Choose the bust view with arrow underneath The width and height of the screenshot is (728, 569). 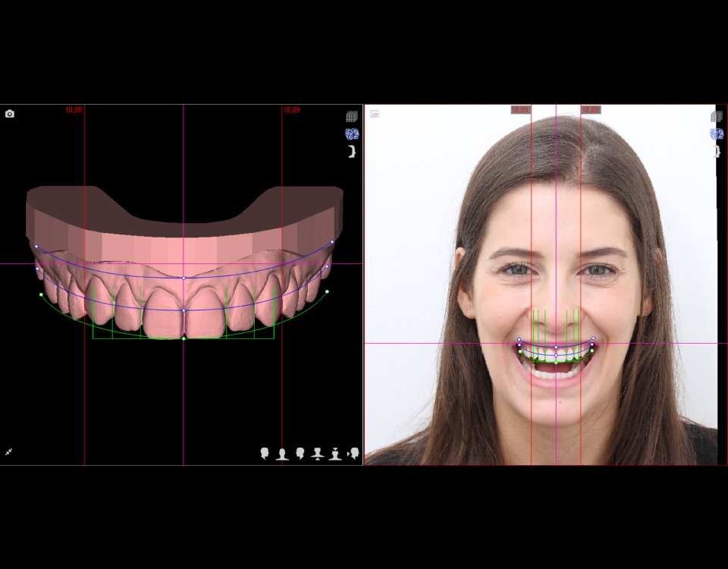click(x=318, y=454)
